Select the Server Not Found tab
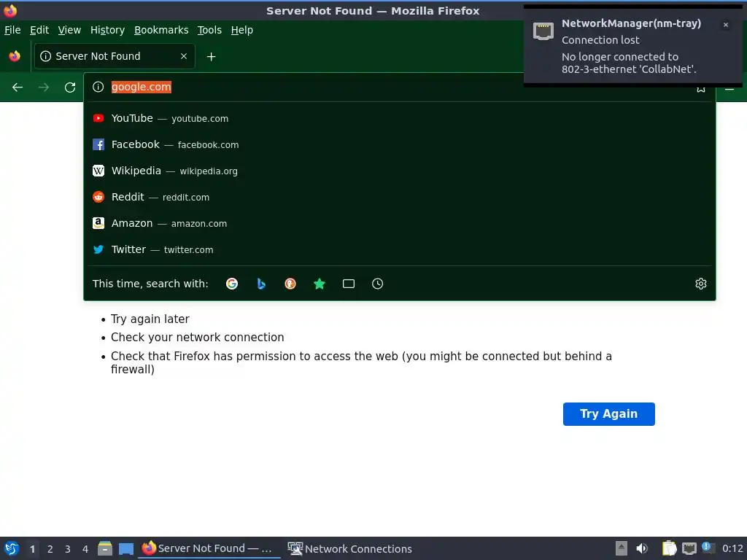This screenshot has width=747, height=560. pos(115,56)
